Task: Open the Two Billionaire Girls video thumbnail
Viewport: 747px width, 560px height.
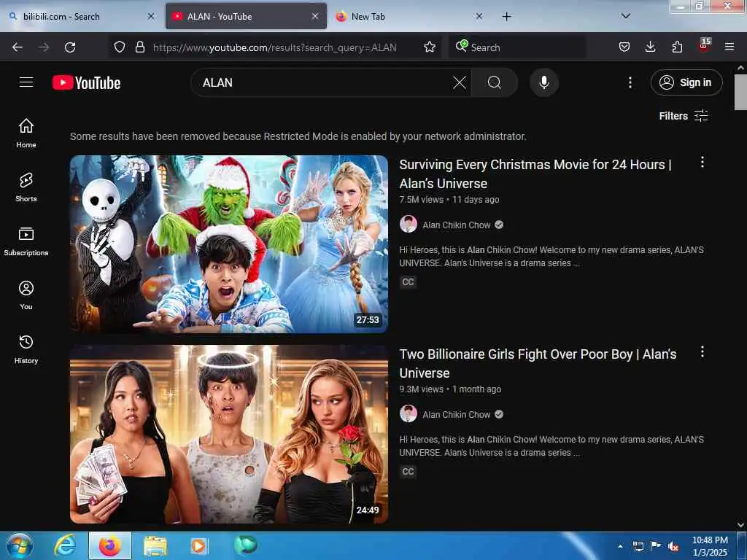Action: tap(229, 435)
